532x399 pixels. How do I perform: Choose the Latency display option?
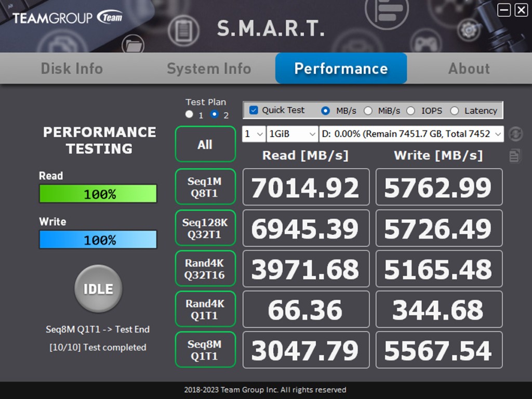[x=455, y=111]
